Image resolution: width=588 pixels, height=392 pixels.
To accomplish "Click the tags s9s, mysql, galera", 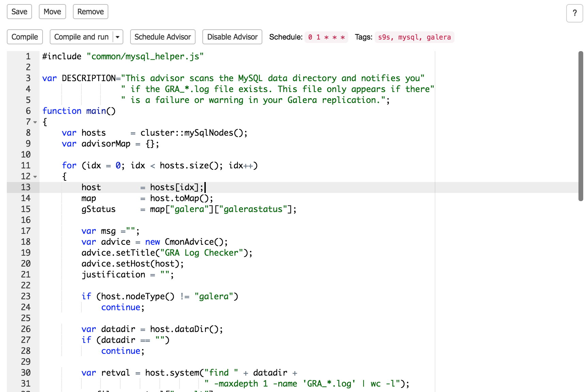I will (414, 37).
